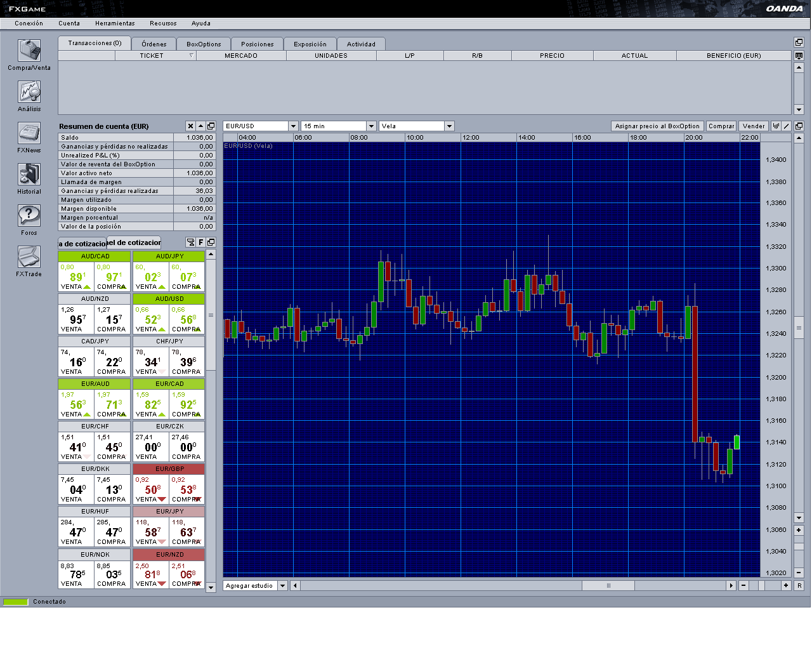Zoom out the chart time axis
The width and height of the screenshot is (812, 650).
743,586
